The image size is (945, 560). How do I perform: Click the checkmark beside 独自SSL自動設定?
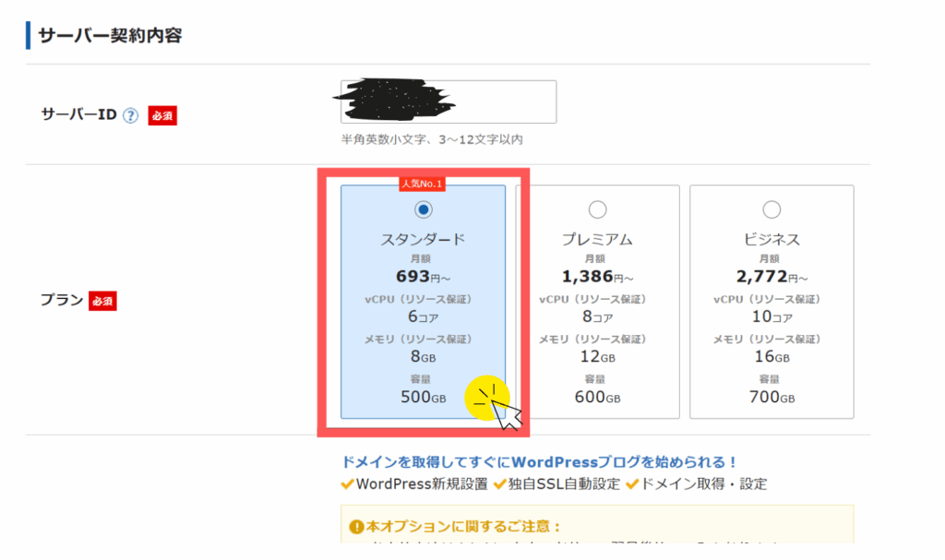499,483
